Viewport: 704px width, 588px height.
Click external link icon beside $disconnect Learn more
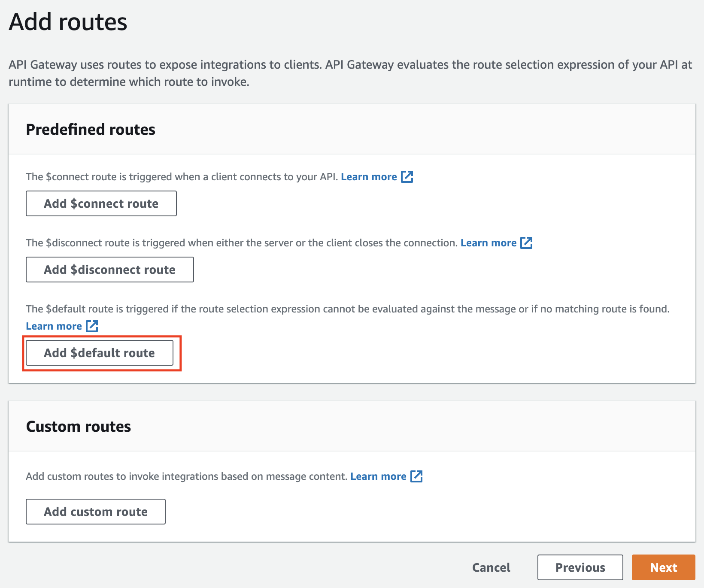(526, 243)
